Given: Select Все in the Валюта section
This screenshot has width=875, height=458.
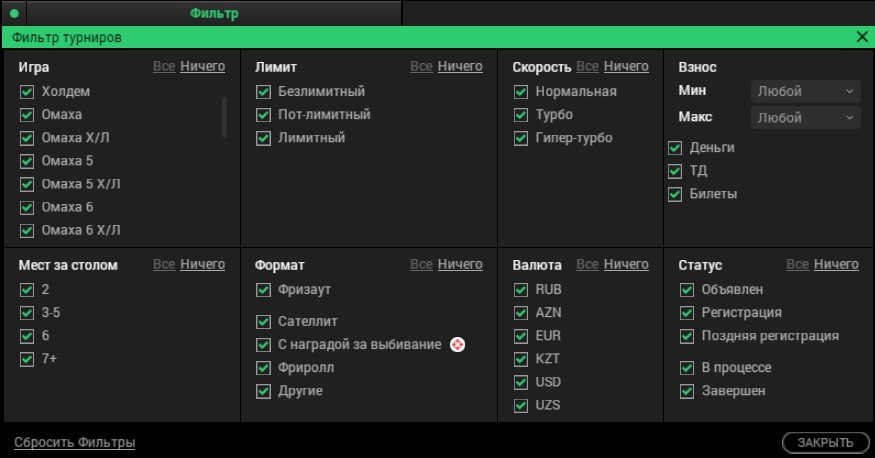Looking at the screenshot, I should (587, 265).
